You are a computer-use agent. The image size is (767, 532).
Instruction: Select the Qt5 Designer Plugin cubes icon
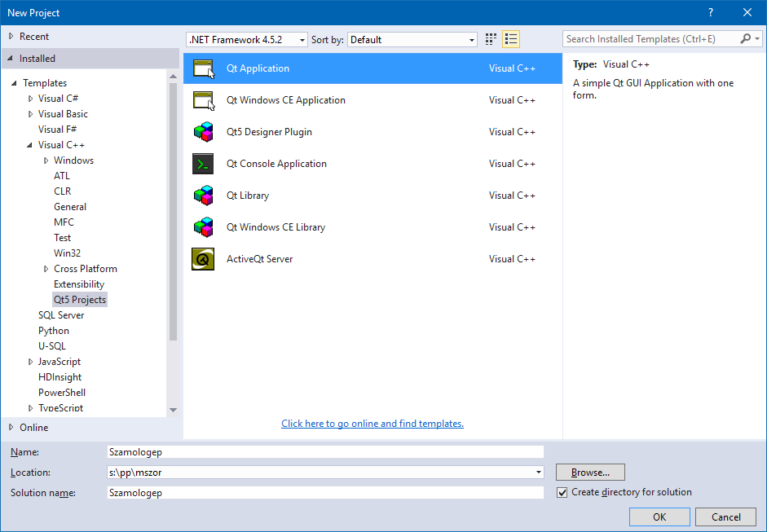pyautogui.click(x=204, y=132)
